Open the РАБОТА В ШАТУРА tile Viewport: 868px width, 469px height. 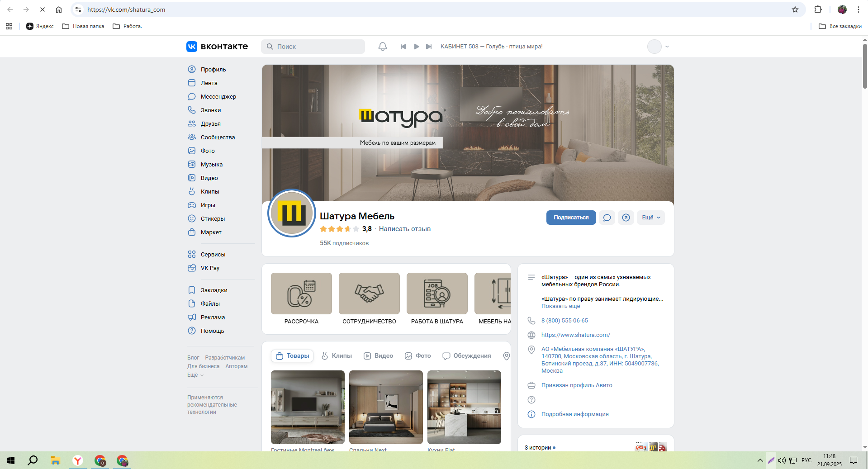(437, 299)
